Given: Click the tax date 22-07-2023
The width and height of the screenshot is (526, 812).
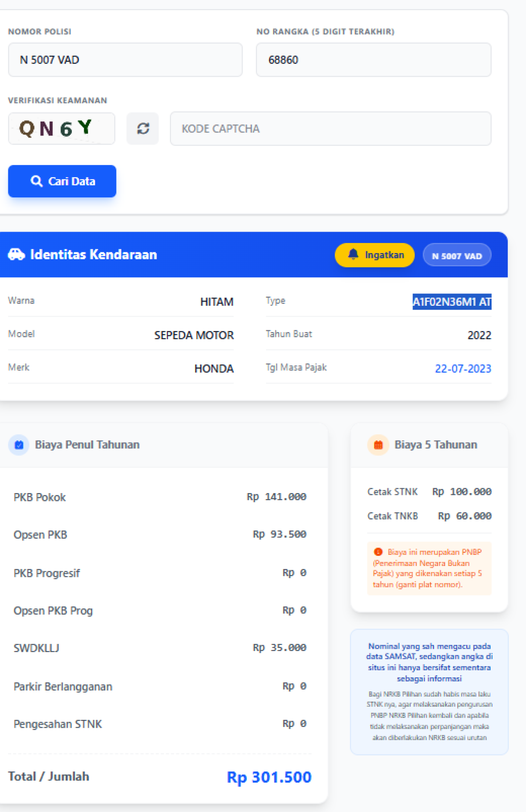Looking at the screenshot, I should pyautogui.click(x=462, y=368).
